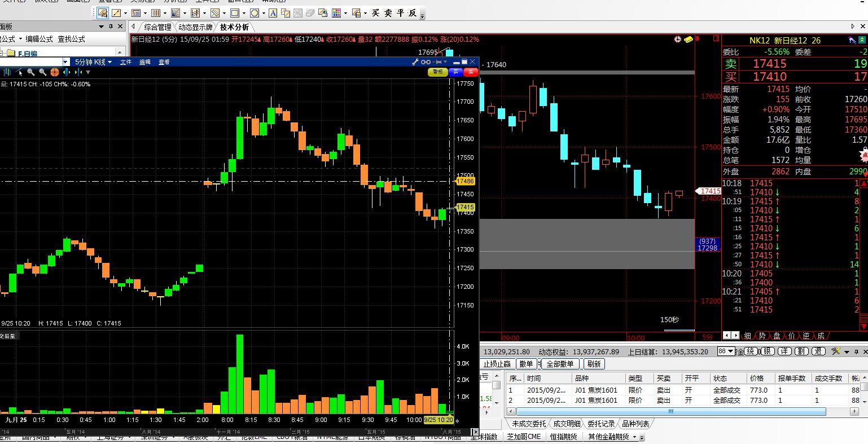The image size is (868, 444).
Task: Click the rectangle drawing tool
Action: (234, 13)
